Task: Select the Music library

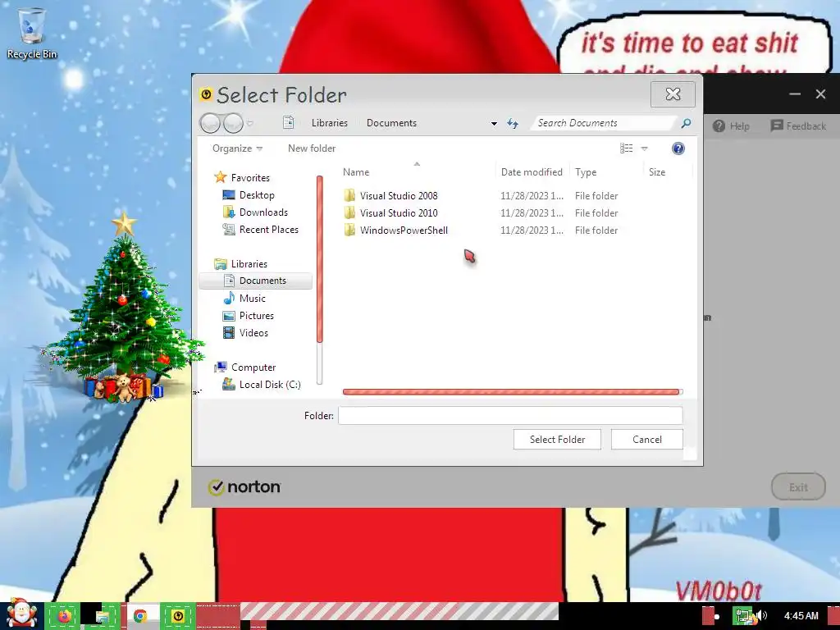Action: coord(244,299)
